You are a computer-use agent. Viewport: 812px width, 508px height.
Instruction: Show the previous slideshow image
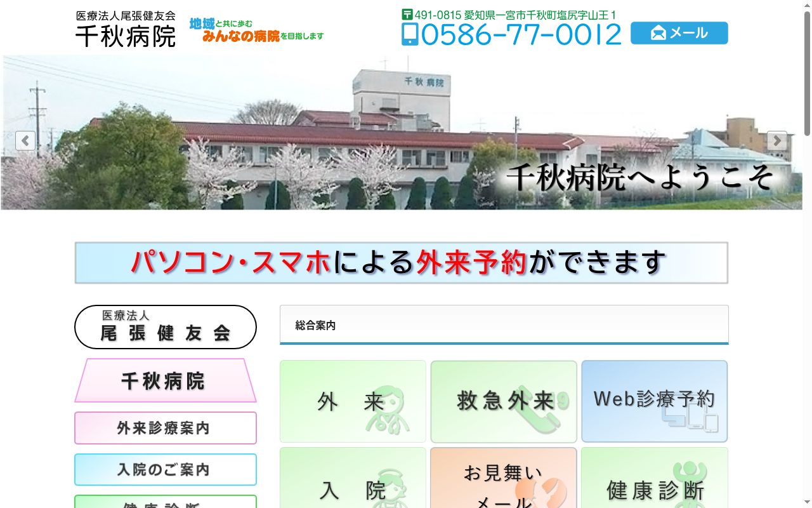(x=25, y=140)
